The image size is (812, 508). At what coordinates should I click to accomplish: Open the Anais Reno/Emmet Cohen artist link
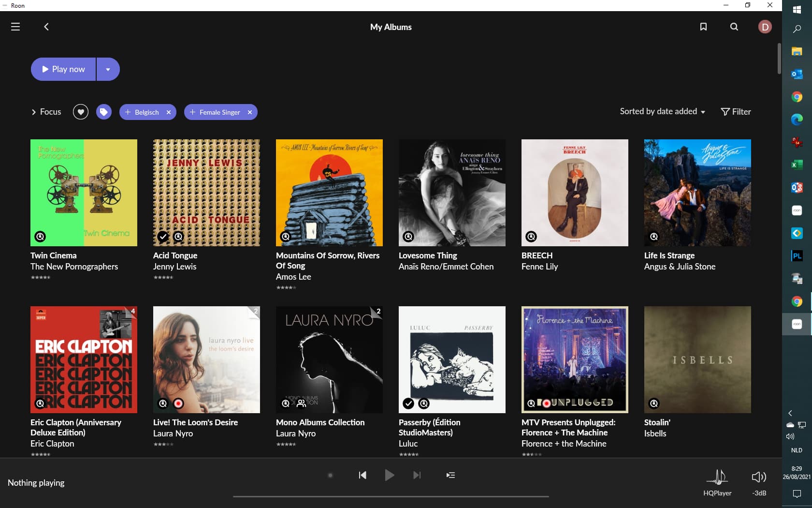tap(446, 267)
